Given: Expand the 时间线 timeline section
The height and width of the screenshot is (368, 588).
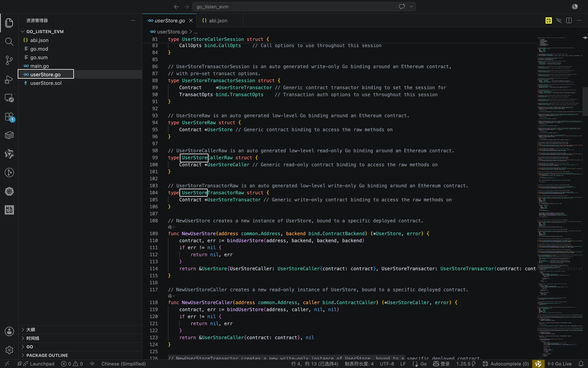Looking at the screenshot, I should [80, 338].
